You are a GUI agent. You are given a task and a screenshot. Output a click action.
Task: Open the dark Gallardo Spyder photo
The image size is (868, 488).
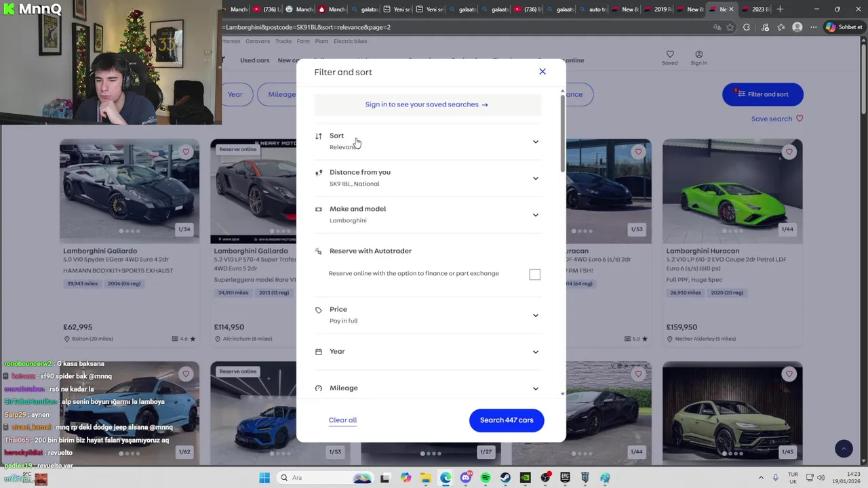click(x=130, y=191)
